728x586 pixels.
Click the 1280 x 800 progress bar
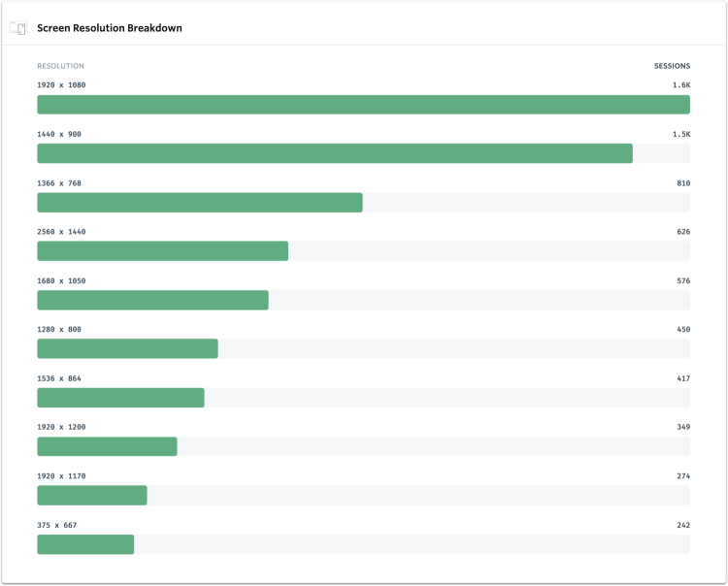click(x=364, y=348)
